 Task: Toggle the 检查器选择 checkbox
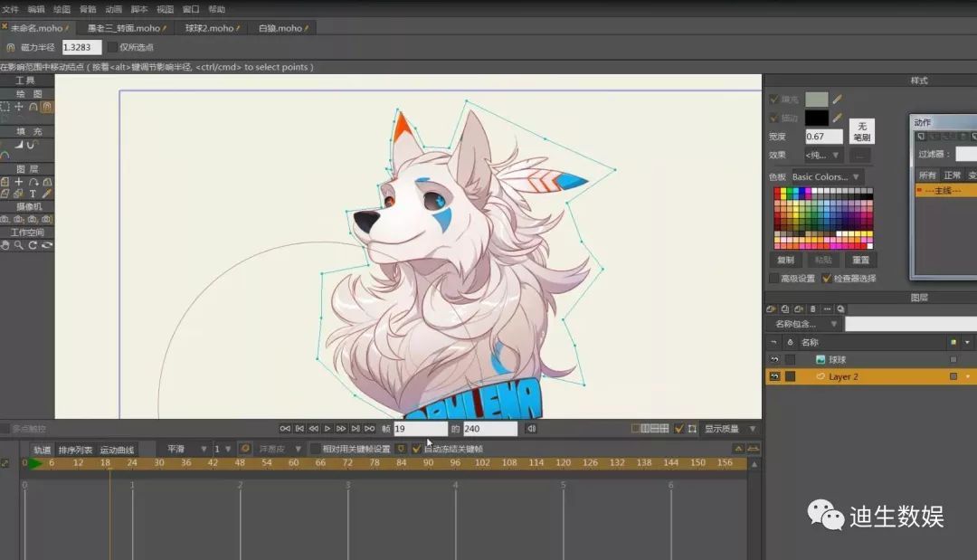pyautogui.click(x=827, y=279)
